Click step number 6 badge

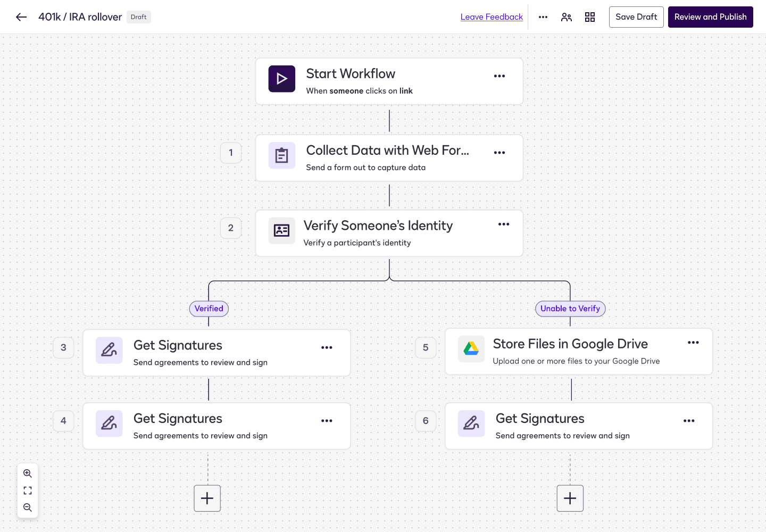coord(426,421)
